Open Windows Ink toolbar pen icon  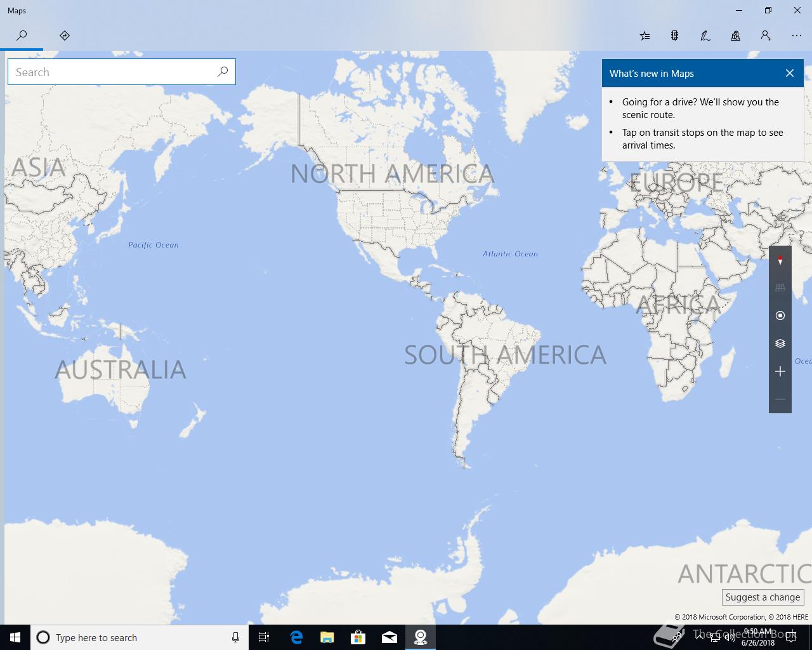pos(705,36)
